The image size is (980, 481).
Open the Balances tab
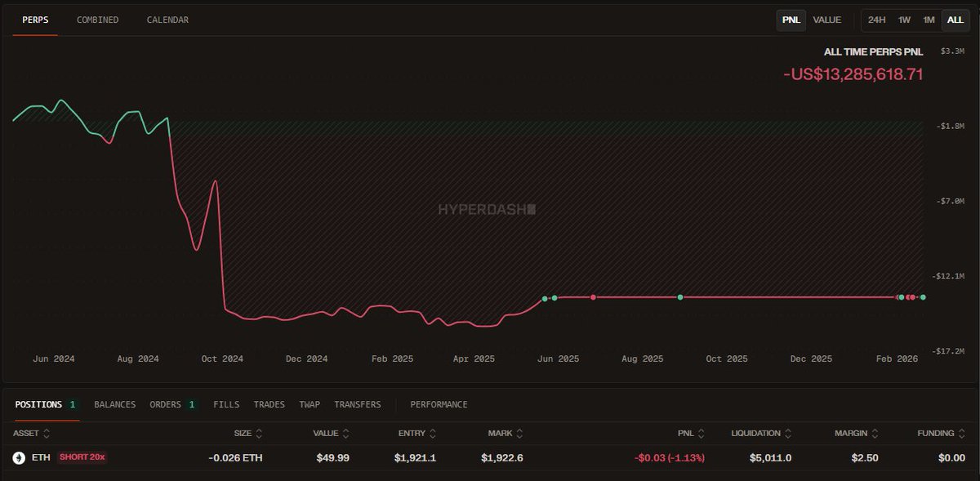(114, 404)
